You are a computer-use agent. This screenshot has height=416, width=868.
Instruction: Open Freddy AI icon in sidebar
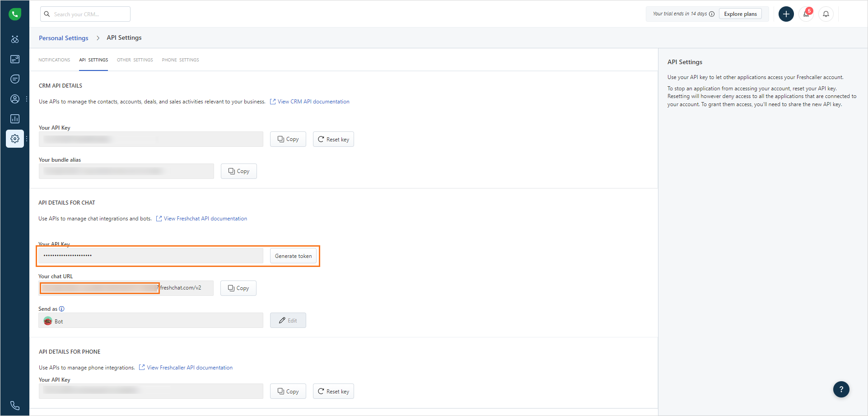tap(15, 39)
